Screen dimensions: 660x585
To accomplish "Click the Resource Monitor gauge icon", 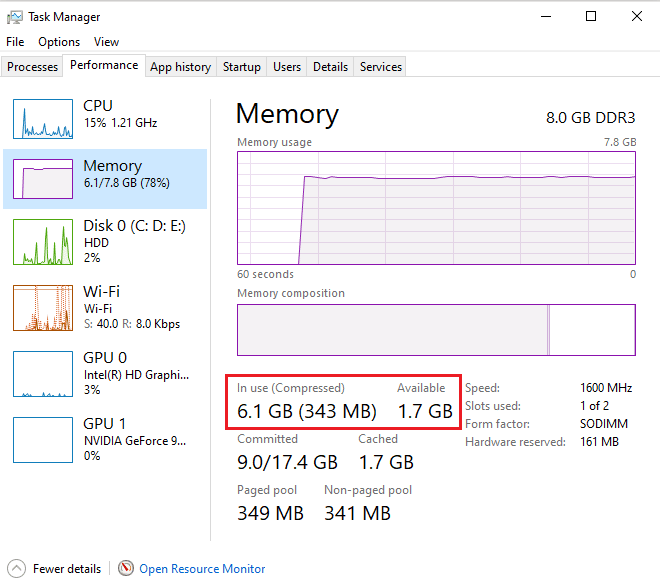I will [x=125, y=569].
